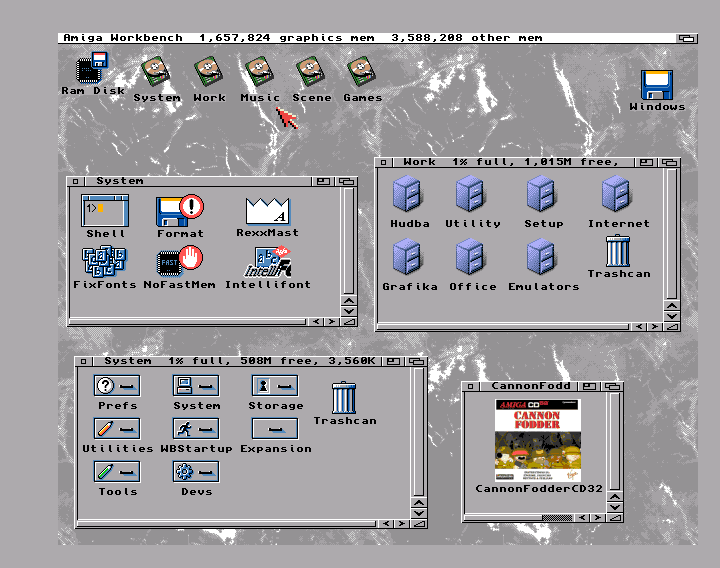Open the Windows floppy disk icon
The height and width of the screenshot is (568, 720).
656,84
